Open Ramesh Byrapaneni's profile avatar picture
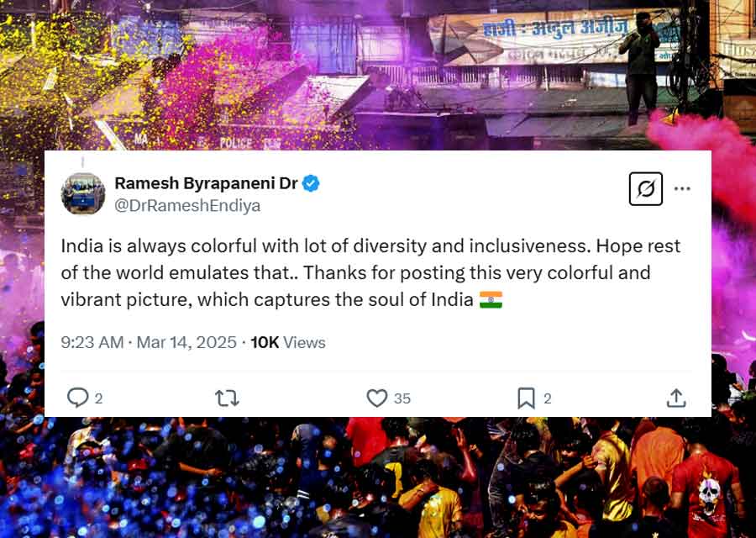756x538 pixels. tap(83, 193)
